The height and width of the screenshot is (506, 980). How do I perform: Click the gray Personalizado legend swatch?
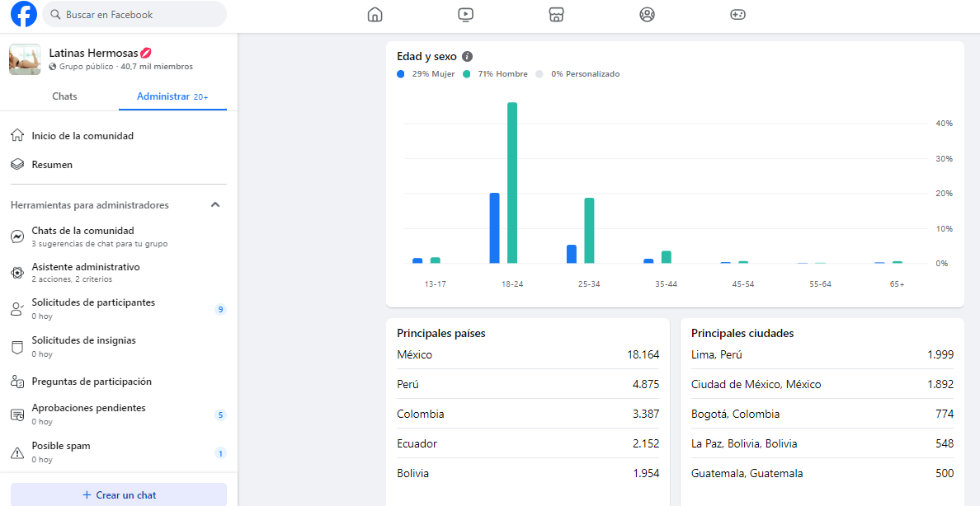pyautogui.click(x=540, y=73)
